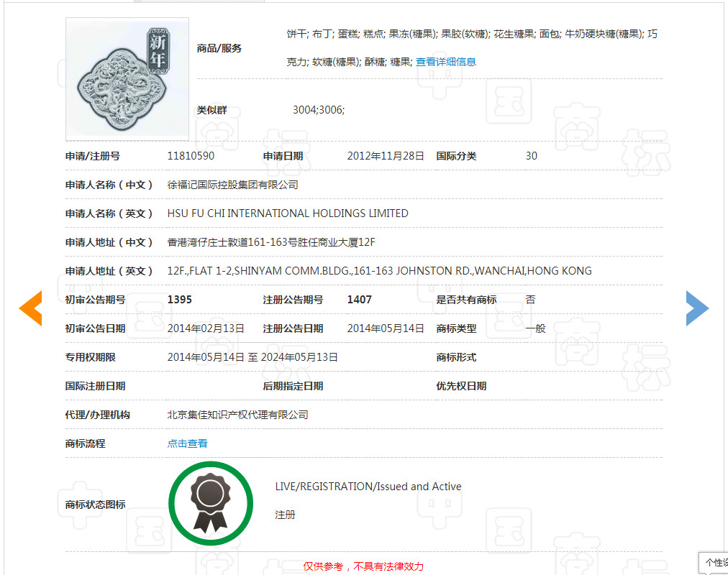The height and width of the screenshot is (575, 728).
Task: Open 查看详细信息 to view full goods list
Action: click(446, 62)
